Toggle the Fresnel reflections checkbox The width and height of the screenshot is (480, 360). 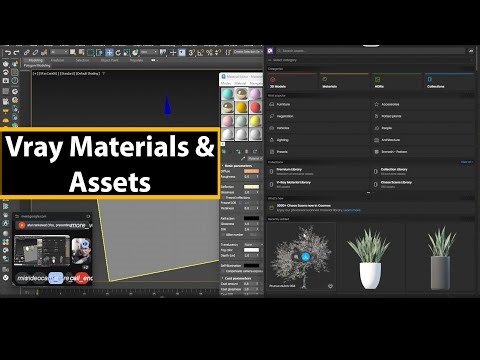tap(223, 198)
